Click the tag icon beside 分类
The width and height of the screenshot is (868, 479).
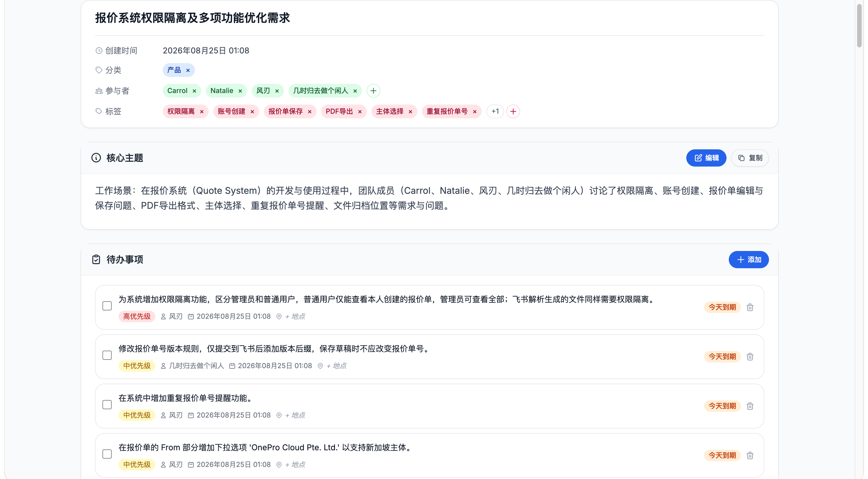[x=99, y=70]
